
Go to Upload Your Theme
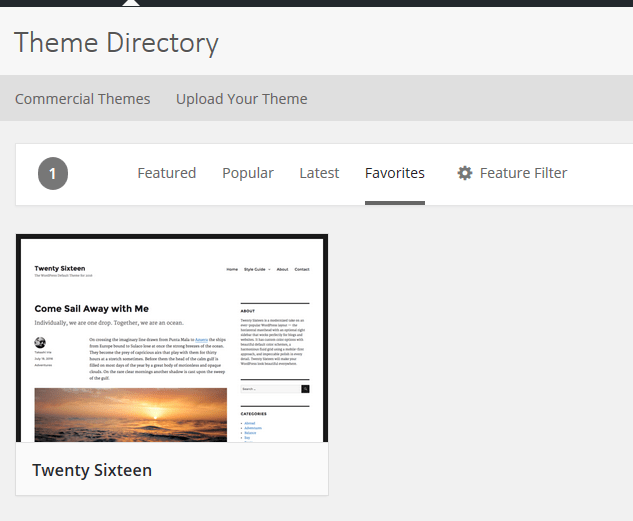241,98
